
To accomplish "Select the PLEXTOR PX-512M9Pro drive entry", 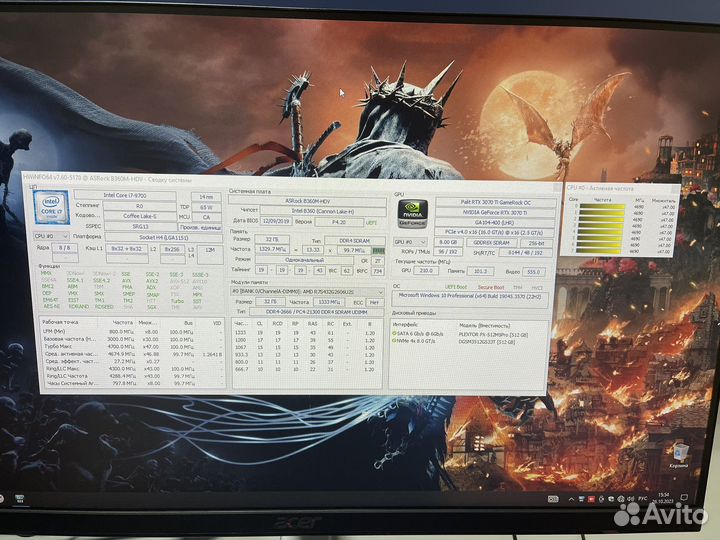I will [x=493, y=335].
